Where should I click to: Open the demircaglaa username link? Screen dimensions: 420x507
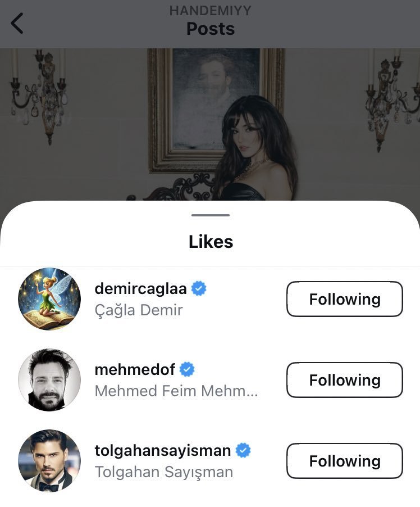click(x=141, y=288)
